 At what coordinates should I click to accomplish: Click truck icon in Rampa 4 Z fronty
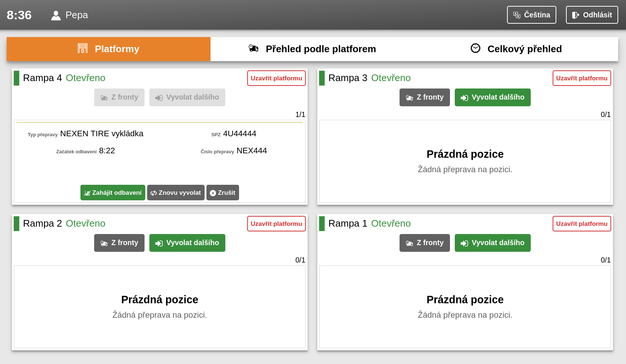point(104,98)
